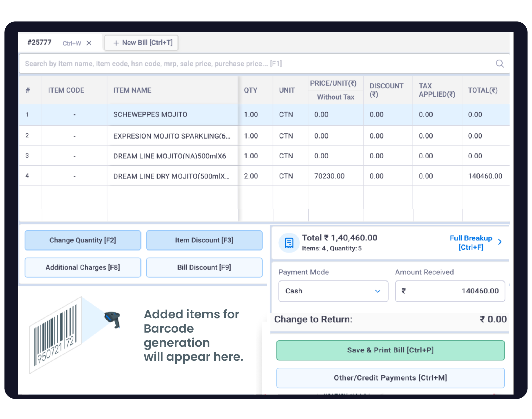Screen dimensions: 532x419
Task: Select the SCHEWEPPES MOJITO row
Action: (264, 115)
